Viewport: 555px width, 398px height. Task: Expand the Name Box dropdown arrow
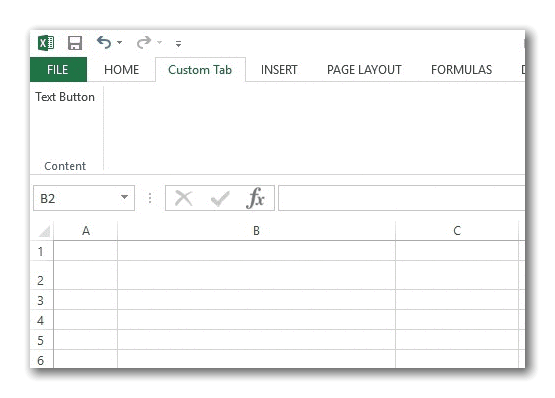[x=124, y=197]
